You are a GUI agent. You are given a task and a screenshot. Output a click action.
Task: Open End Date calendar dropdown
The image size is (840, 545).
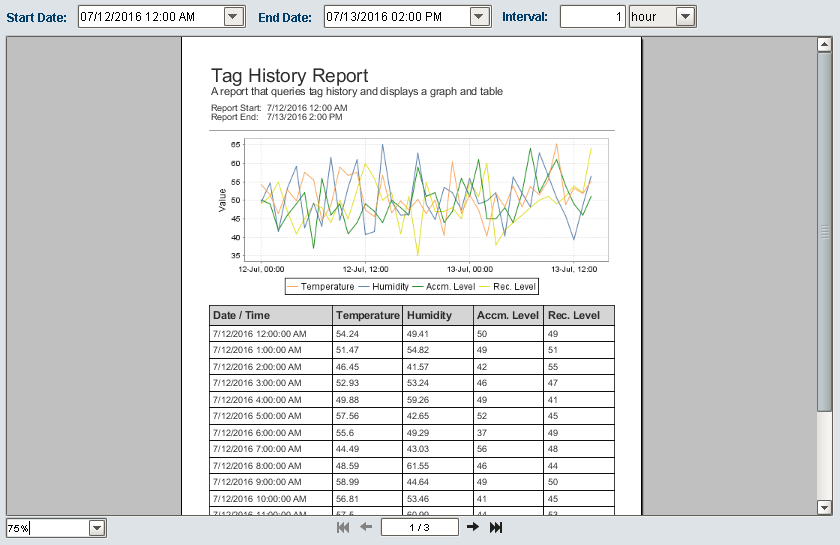pos(481,17)
